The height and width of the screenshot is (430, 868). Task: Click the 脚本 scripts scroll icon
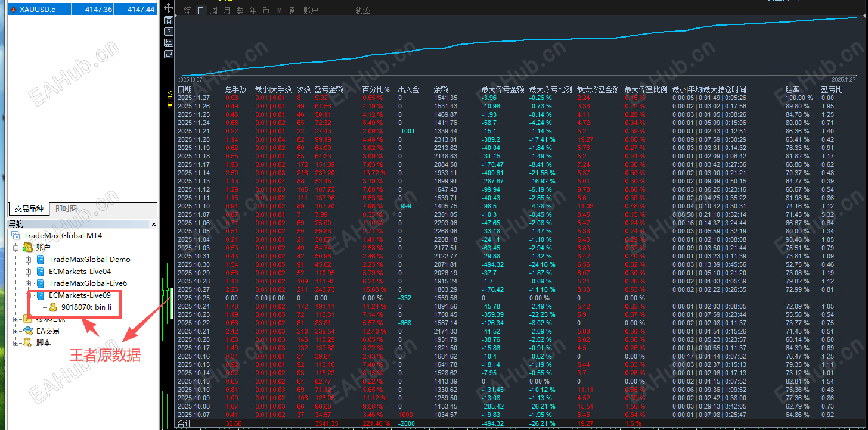click(x=28, y=342)
